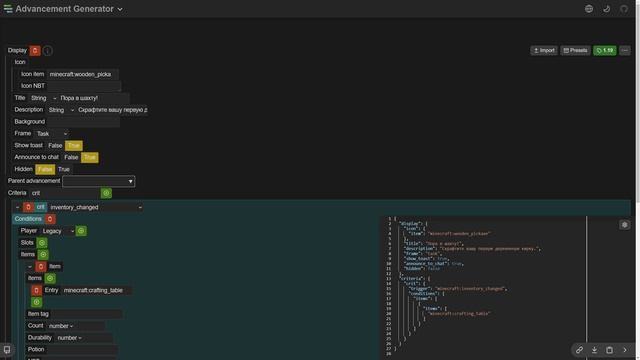The width and height of the screenshot is (640, 360).
Task: Delete the crit criterion with trash icon
Action: pos(28,207)
